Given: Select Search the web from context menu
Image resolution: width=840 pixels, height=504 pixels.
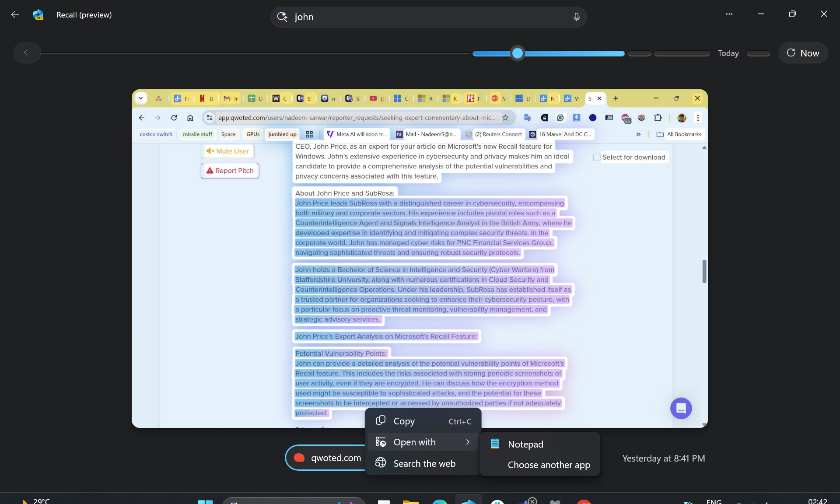Looking at the screenshot, I should point(424,463).
